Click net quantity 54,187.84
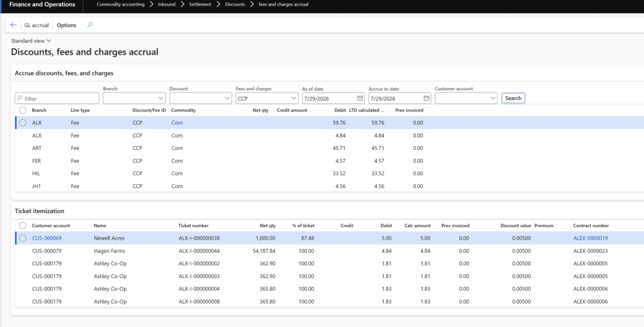The width and height of the screenshot is (644, 327). pos(265,251)
